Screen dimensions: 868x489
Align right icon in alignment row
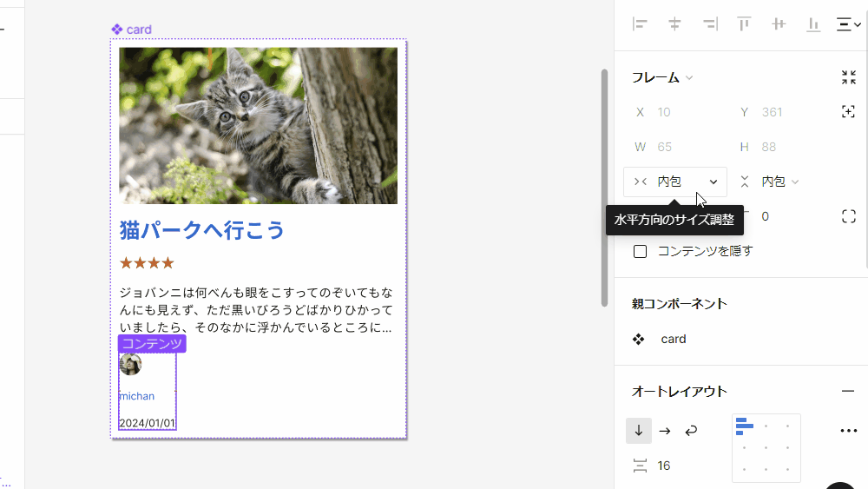[x=710, y=23]
